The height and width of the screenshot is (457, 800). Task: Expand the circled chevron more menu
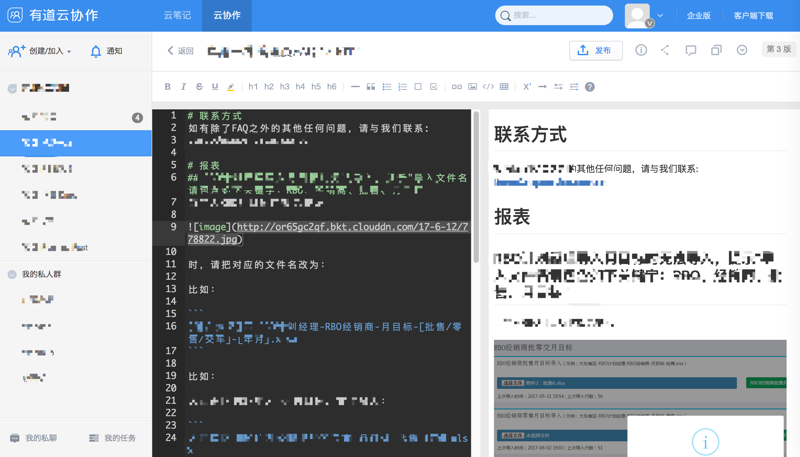click(742, 50)
